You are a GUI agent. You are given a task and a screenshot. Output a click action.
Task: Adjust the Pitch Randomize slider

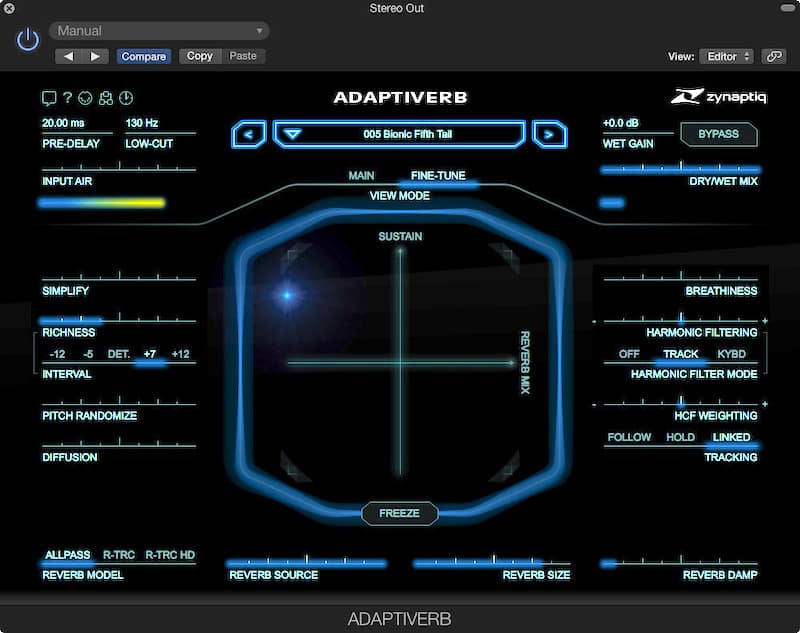(x=119, y=402)
